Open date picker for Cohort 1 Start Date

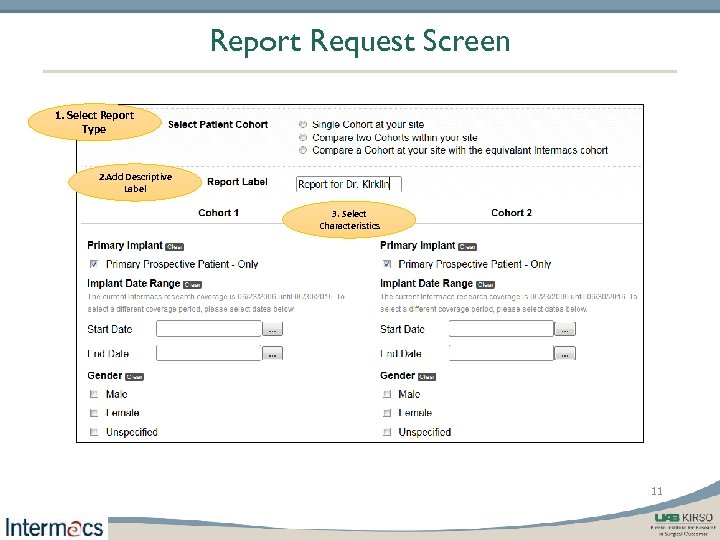click(272, 329)
